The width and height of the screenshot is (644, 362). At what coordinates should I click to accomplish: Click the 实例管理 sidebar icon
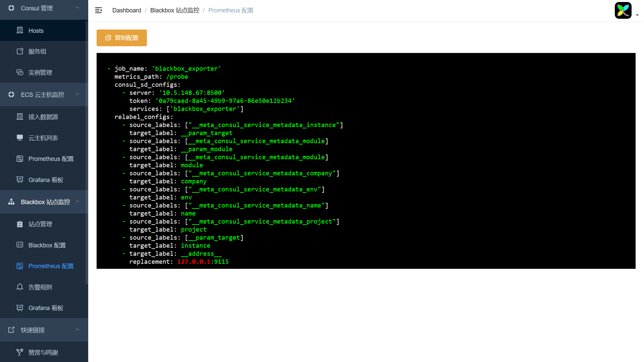point(20,72)
